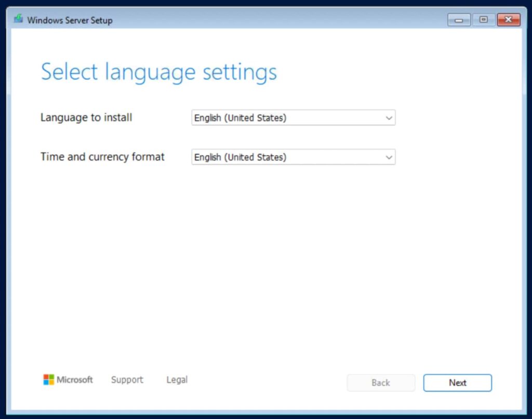Click the Windows Server Setup title bar icon
The image size is (532, 419).
coord(19,20)
